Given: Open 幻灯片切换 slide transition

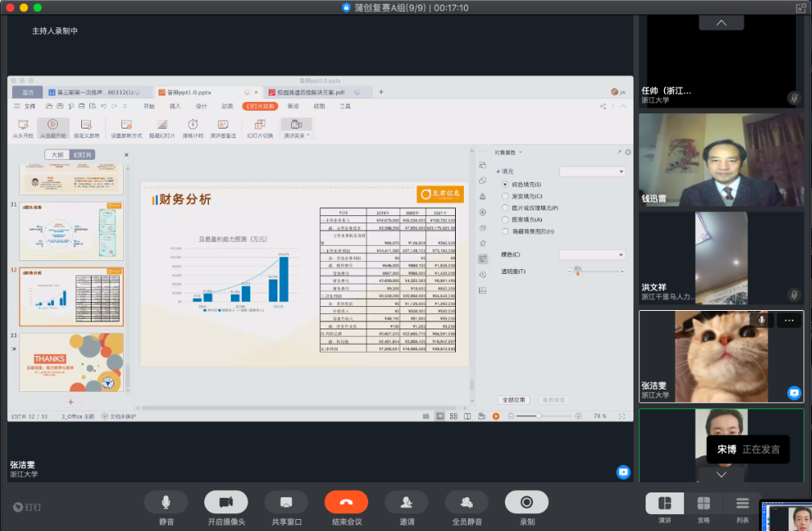Looking at the screenshot, I should (260, 129).
